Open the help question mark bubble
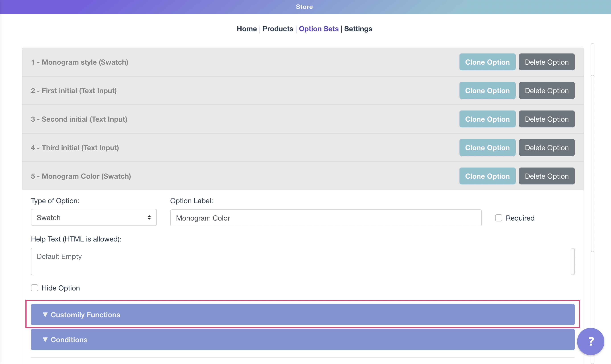 pos(590,341)
